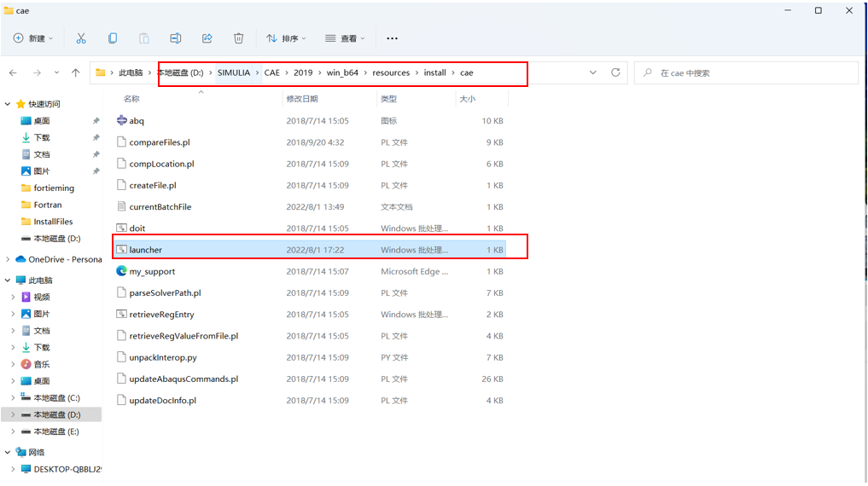Screen dimensions: 868x486
Task: Open Pictures (图片) in quick access
Action: [x=42, y=171]
